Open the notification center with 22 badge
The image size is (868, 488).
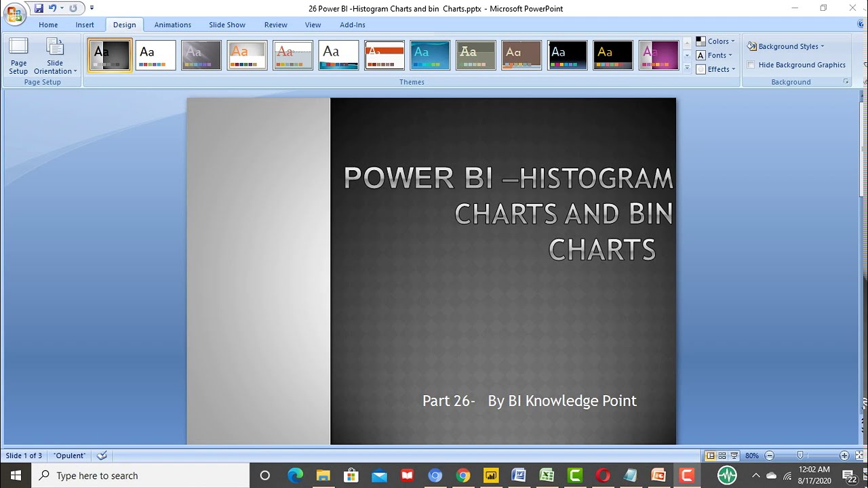click(x=850, y=475)
